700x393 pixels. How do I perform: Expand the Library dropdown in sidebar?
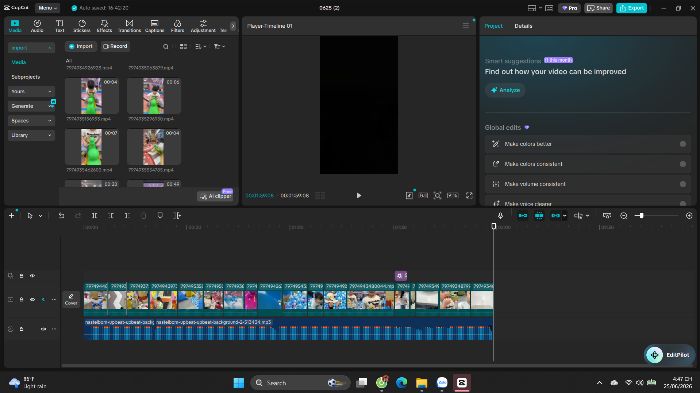[31, 135]
